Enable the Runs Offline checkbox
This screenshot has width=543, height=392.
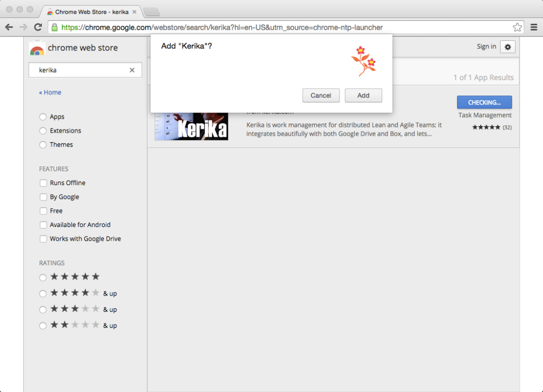click(x=43, y=183)
